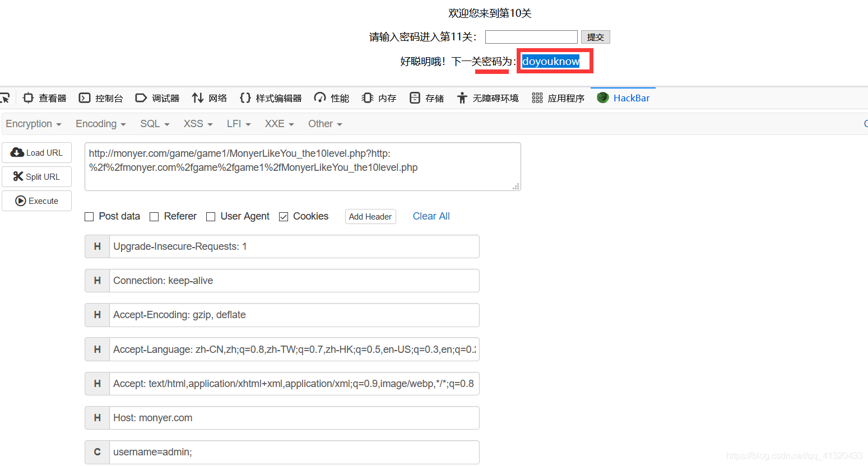Open the 调试器 debugger tab

point(157,98)
